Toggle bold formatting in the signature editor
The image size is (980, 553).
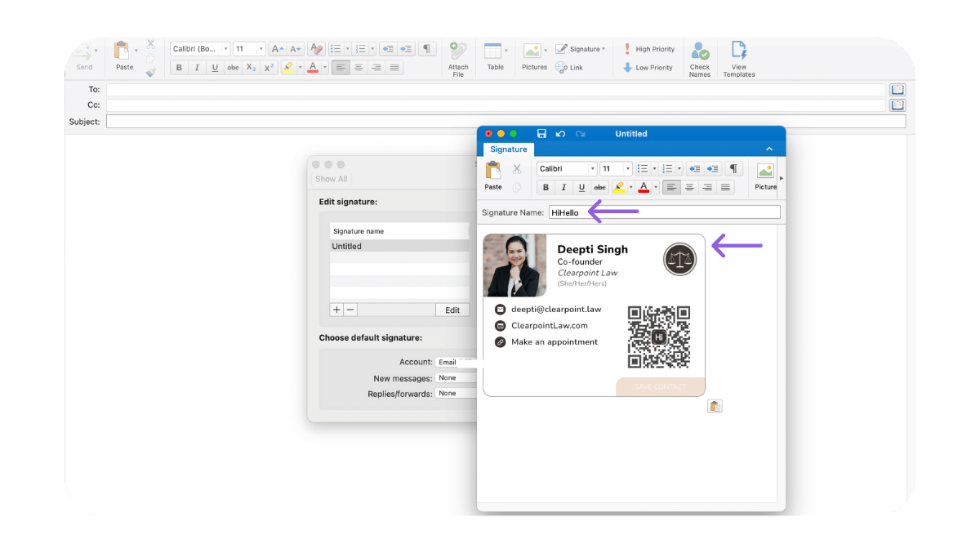pyautogui.click(x=545, y=187)
